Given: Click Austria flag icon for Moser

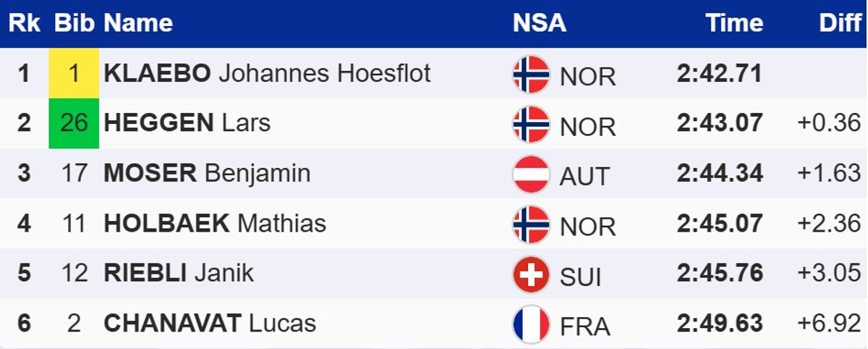Looking at the screenshot, I should (x=531, y=174).
